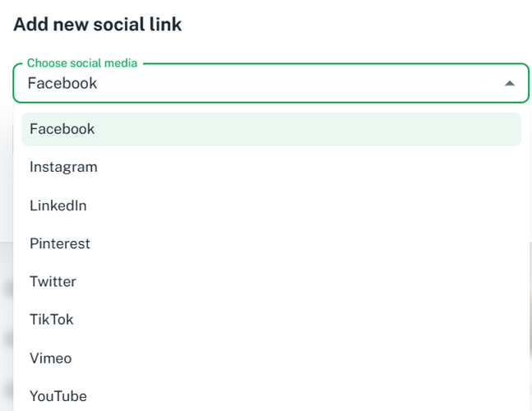This screenshot has width=532, height=411.
Task: Click the Twitter list item
Action: coord(271,281)
